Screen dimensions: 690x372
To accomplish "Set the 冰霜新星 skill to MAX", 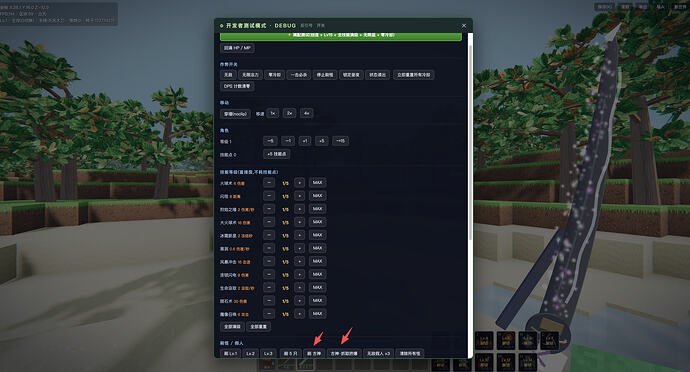I will [x=317, y=236].
